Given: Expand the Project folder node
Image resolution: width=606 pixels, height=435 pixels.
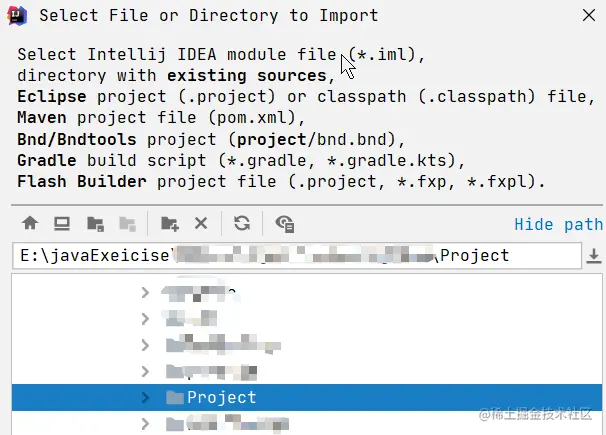Looking at the screenshot, I should (x=146, y=397).
